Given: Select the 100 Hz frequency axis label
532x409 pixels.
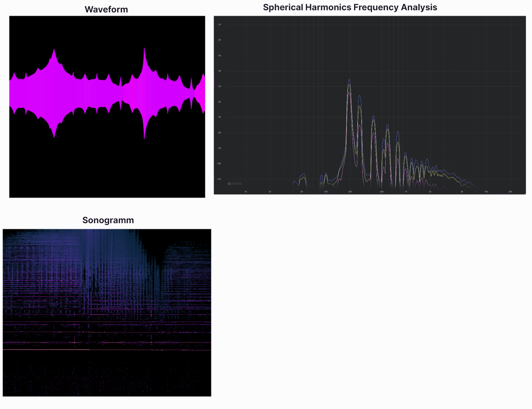Looking at the screenshot, I should pos(326,192).
